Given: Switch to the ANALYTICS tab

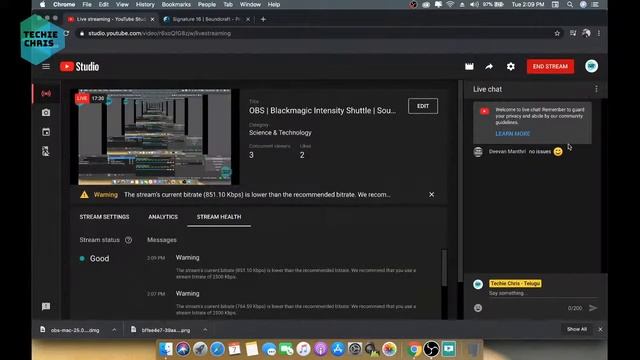Looking at the screenshot, I should click(163, 217).
